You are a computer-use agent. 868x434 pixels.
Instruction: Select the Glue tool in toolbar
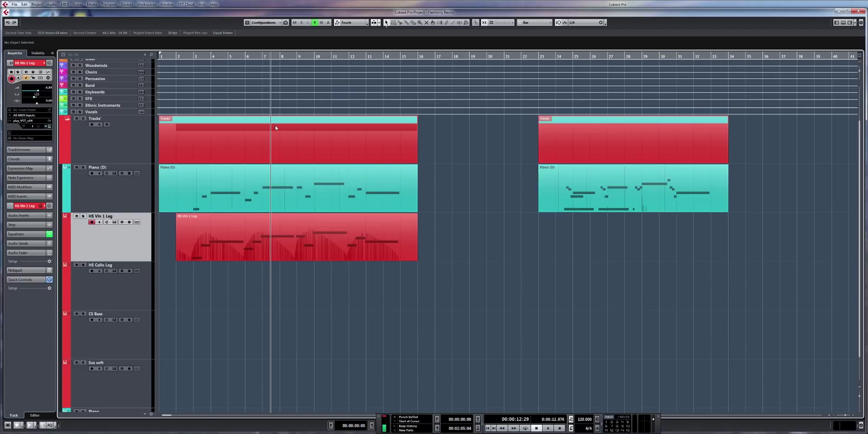click(406, 23)
